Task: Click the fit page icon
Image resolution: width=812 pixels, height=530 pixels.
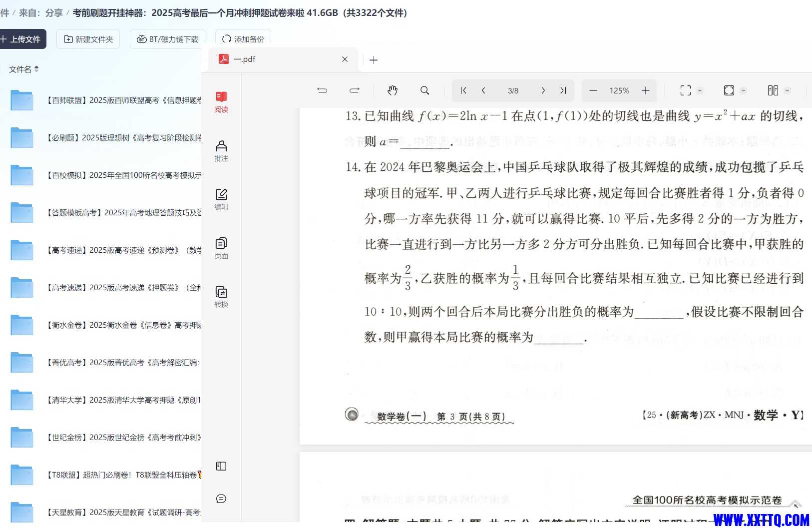Action: 729,90
